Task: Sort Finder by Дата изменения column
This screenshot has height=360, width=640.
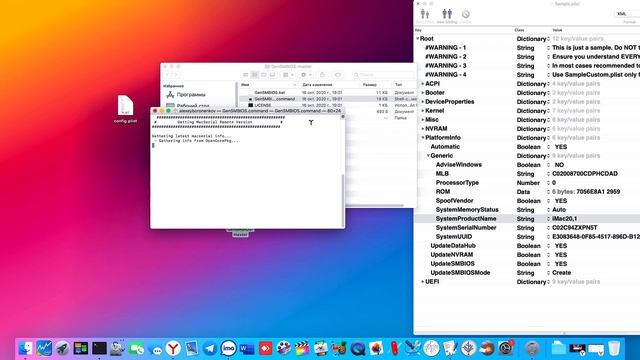Action: point(317,84)
